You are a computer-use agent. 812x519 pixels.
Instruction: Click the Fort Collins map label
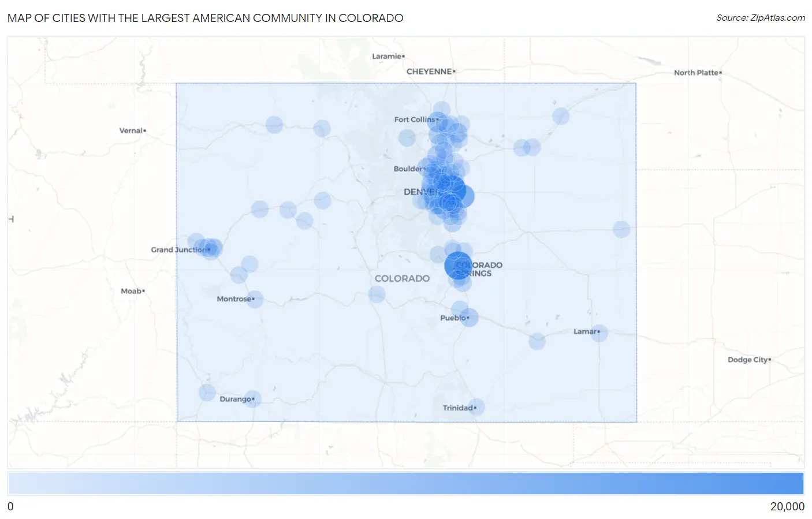(416, 120)
